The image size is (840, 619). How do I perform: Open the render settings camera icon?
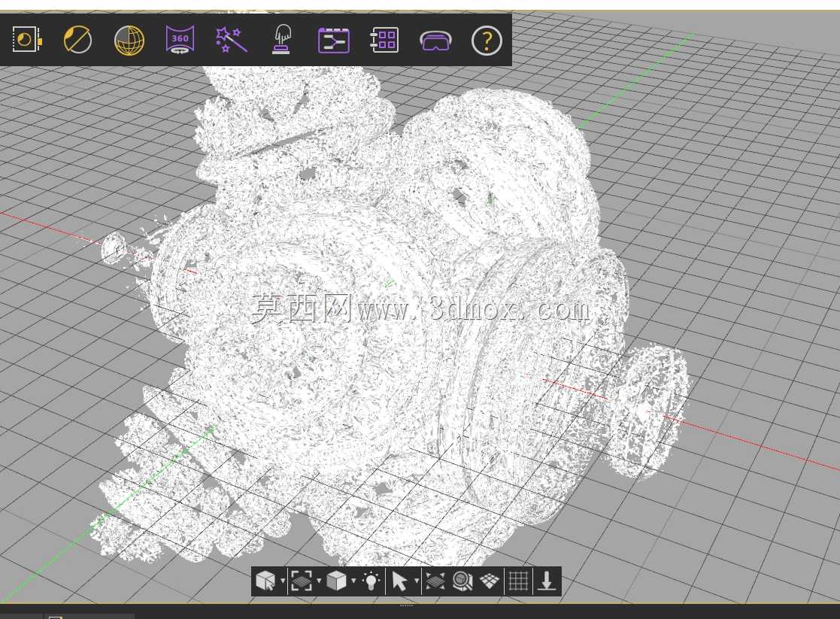coord(27,40)
